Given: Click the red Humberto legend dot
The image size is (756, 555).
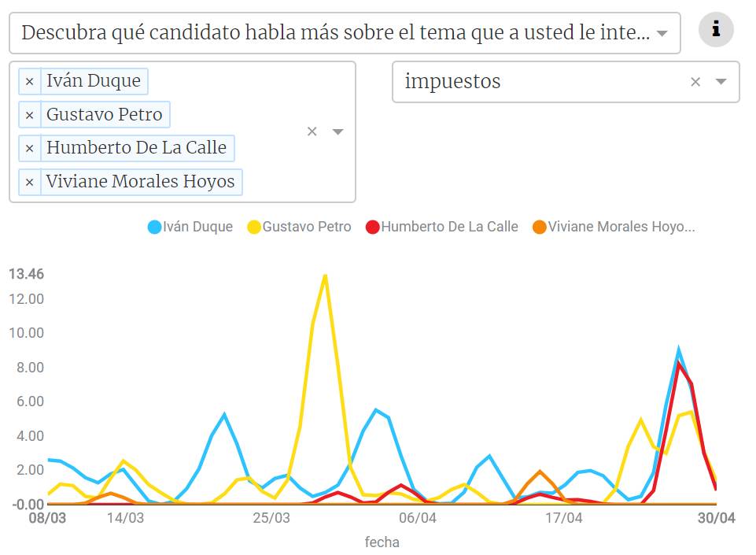Looking at the screenshot, I should [372, 228].
